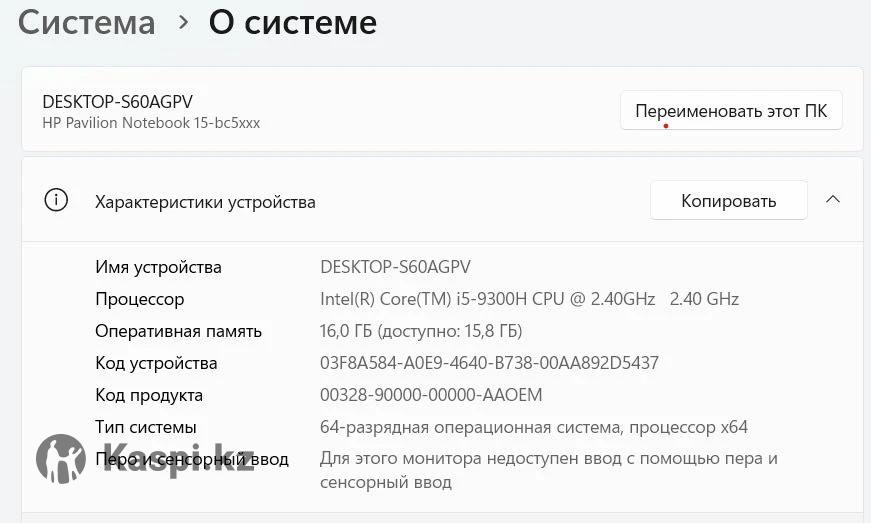Select the PC name in the top card

tap(117, 101)
